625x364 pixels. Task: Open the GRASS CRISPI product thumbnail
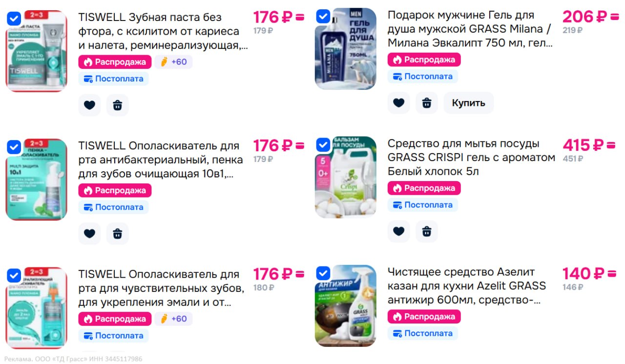[346, 177]
